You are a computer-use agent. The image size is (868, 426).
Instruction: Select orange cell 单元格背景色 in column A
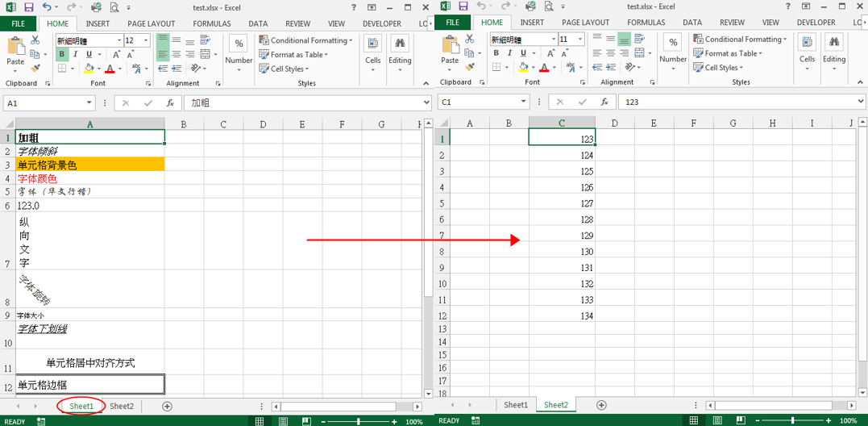90,165
